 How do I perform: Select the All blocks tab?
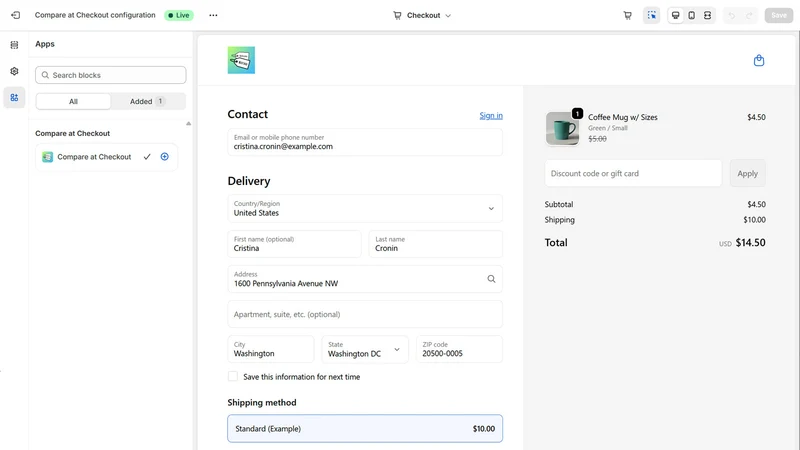pos(73,102)
